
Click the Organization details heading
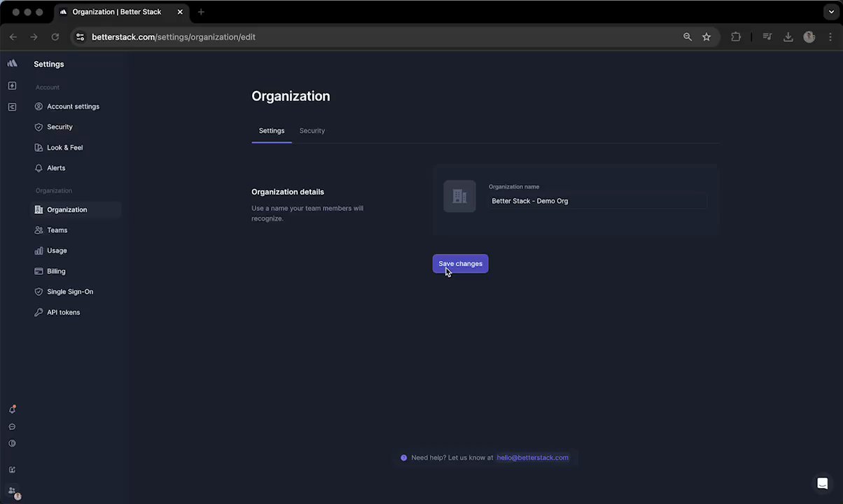click(288, 192)
